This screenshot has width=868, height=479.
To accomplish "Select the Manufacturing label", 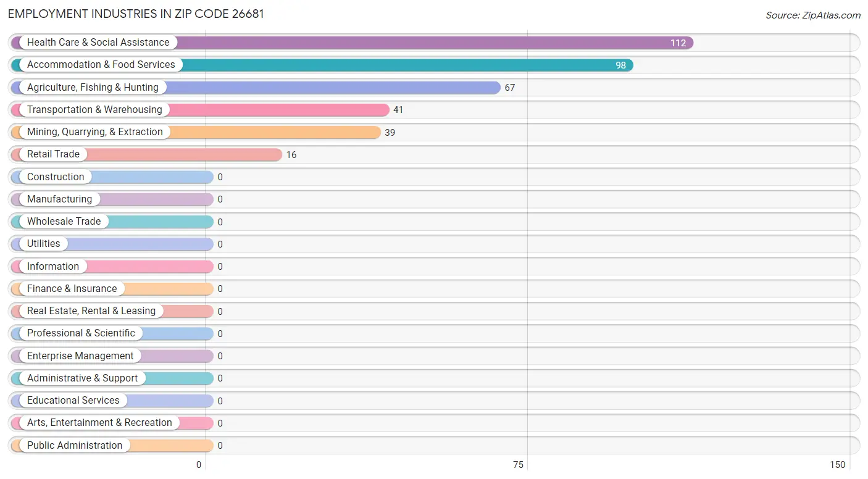I will click(x=59, y=199).
